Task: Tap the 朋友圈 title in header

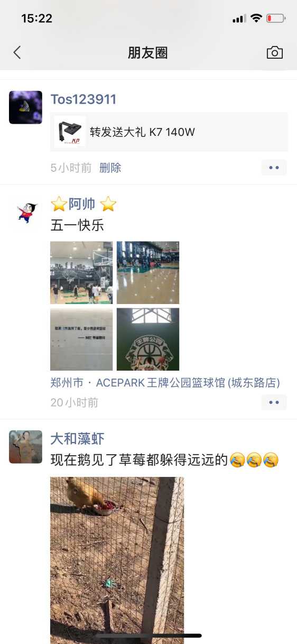Action: (148, 52)
